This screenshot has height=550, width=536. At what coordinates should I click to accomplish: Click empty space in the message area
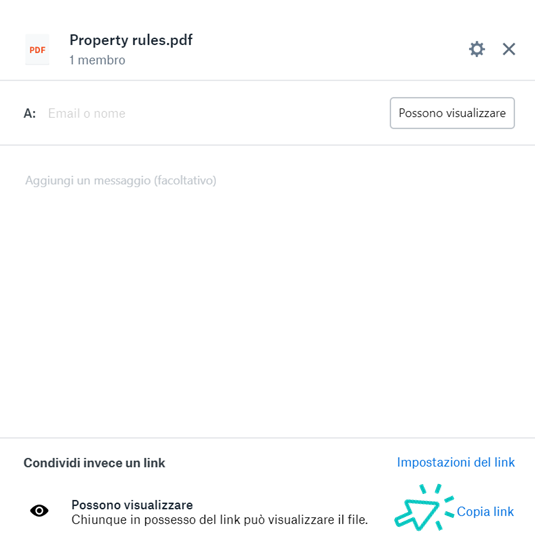[x=267, y=309]
